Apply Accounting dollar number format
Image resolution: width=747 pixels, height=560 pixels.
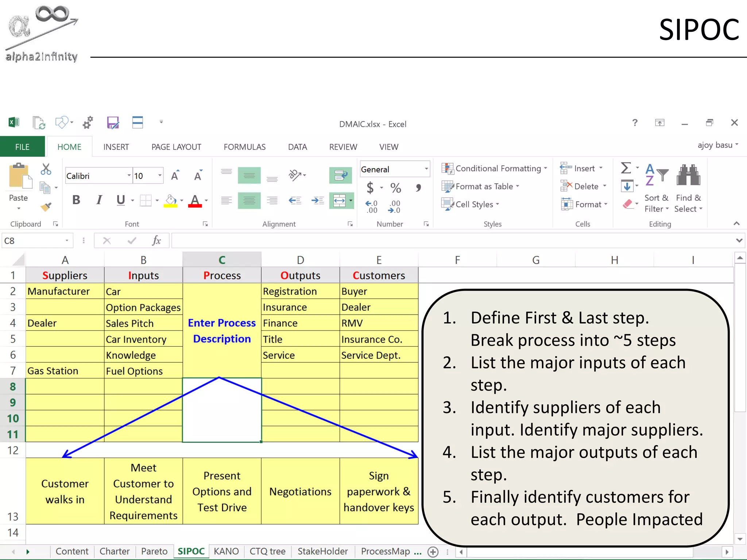pyautogui.click(x=370, y=187)
